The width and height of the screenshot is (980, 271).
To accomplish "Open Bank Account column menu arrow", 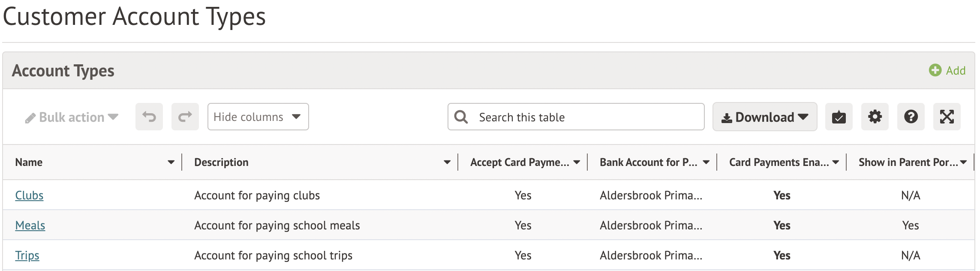I will coord(706,163).
